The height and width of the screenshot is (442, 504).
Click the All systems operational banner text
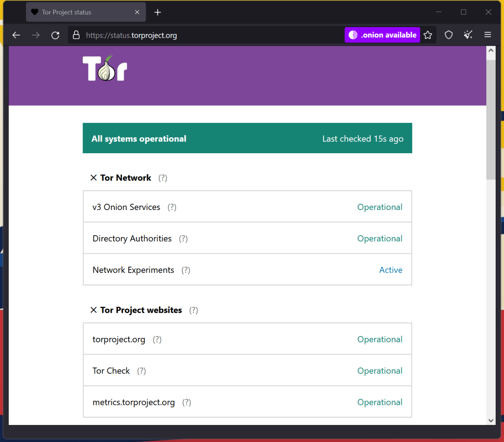point(139,139)
